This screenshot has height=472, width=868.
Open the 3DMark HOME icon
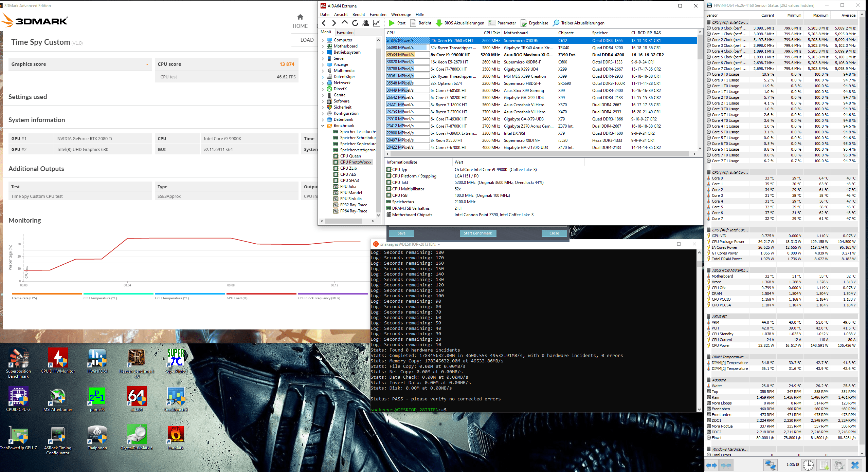click(x=300, y=17)
